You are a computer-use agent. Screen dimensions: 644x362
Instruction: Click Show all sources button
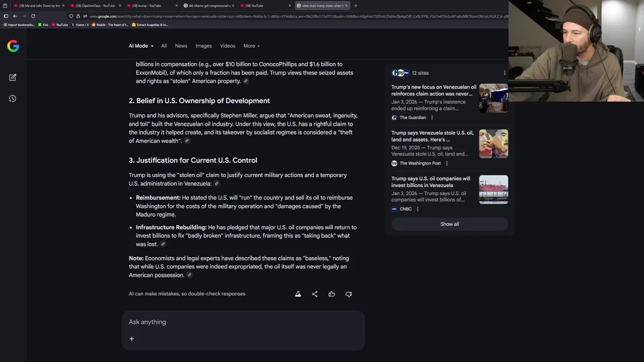tap(450, 224)
